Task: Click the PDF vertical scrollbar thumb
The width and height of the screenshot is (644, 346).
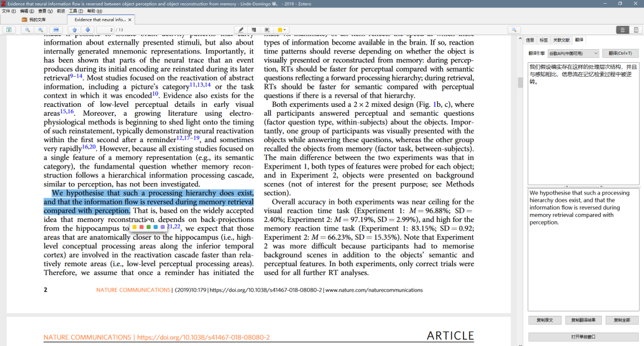Action: (520, 82)
